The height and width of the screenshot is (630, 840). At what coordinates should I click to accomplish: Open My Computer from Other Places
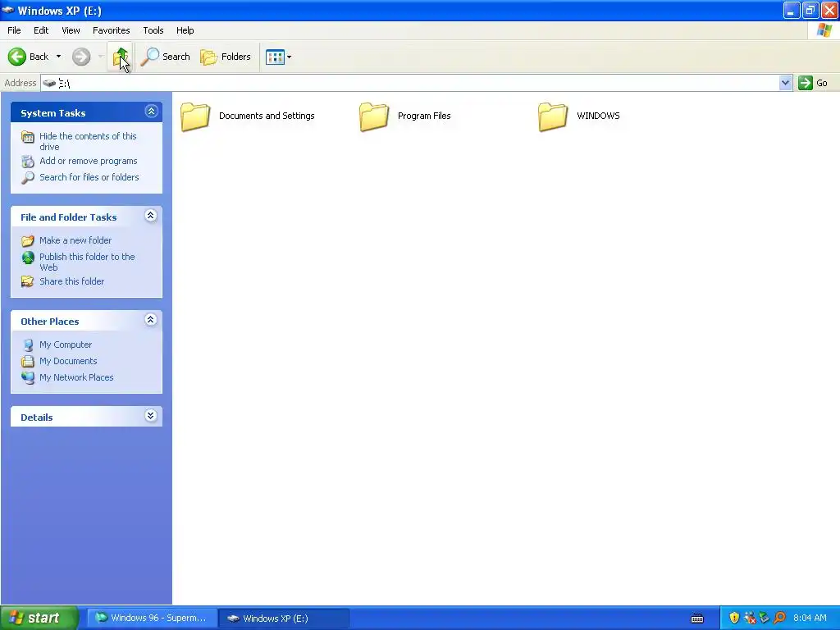click(x=66, y=345)
